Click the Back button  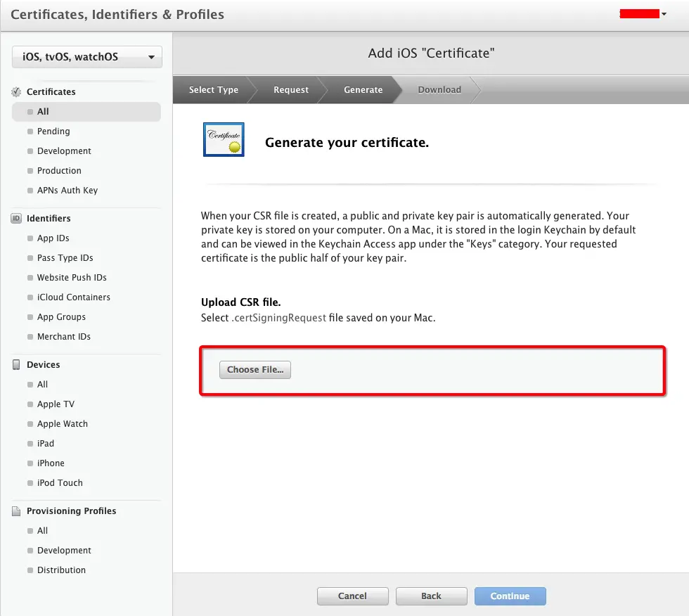click(x=432, y=596)
